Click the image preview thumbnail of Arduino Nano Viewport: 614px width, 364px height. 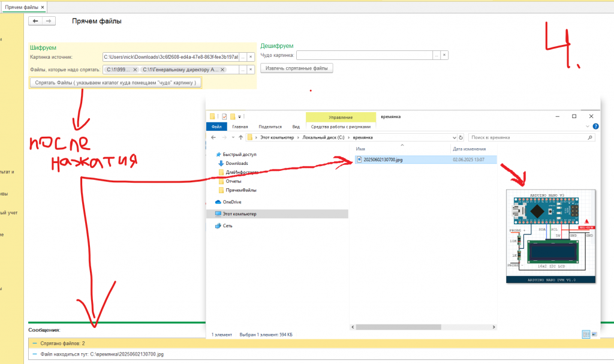point(550,236)
